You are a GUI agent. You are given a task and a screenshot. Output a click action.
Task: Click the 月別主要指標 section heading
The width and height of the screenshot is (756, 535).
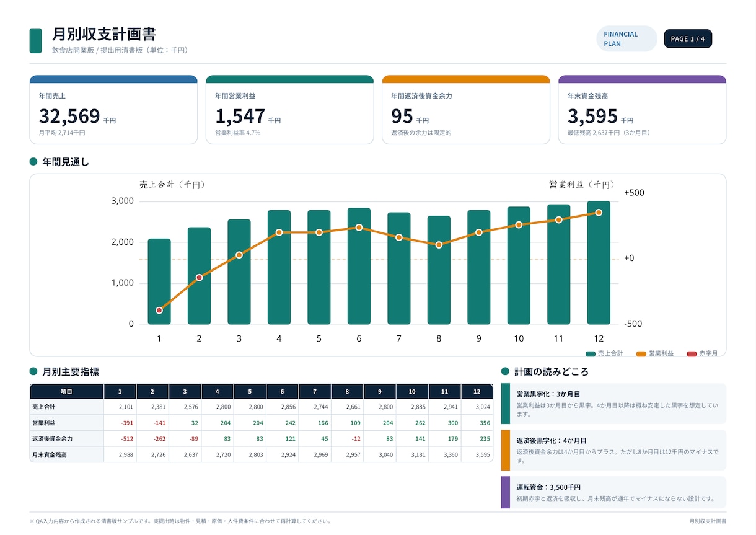(71, 372)
